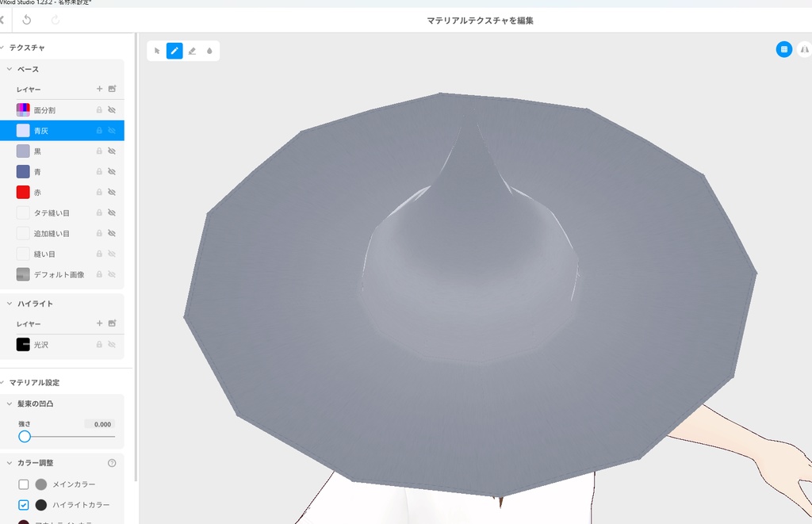The image size is (812, 524).
Task: Uncheck the ハイライトカラー checkbox
Action: 23,505
